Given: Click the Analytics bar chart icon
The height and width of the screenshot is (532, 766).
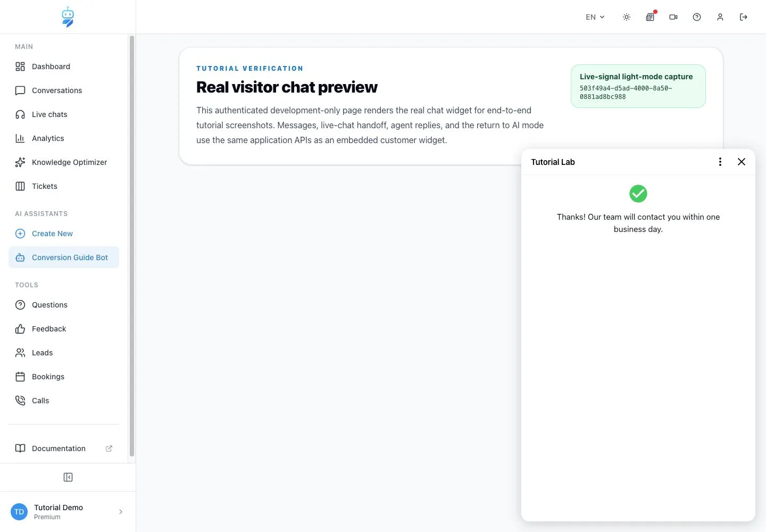Looking at the screenshot, I should pyautogui.click(x=20, y=138).
